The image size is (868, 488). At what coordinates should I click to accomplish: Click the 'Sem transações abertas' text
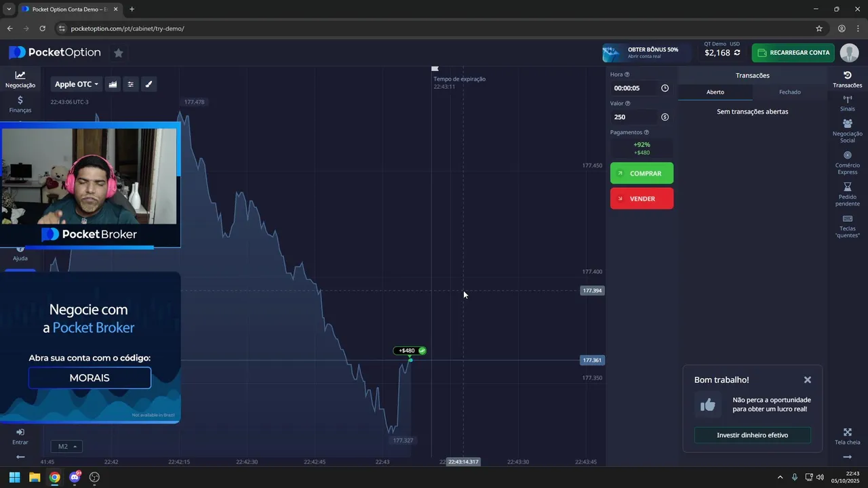(752, 112)
